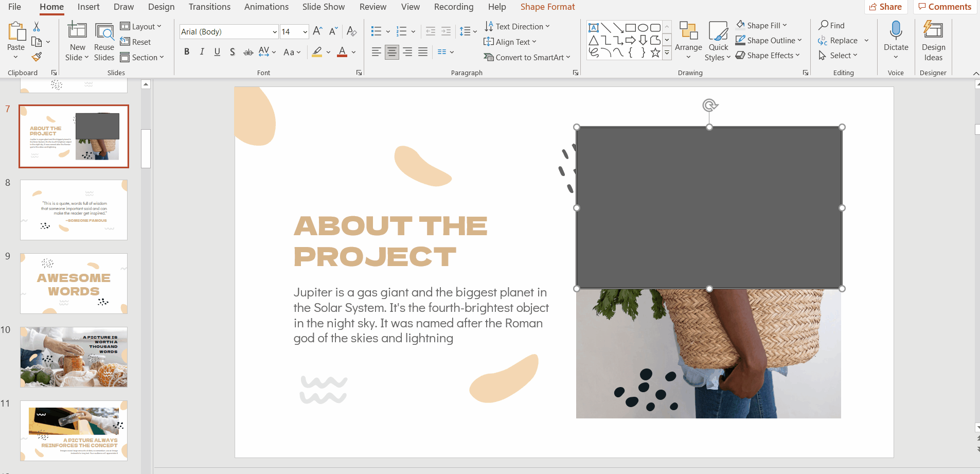
Task: Select the oval shape in the shapes gallery
Action: click(x=643, y=28)
